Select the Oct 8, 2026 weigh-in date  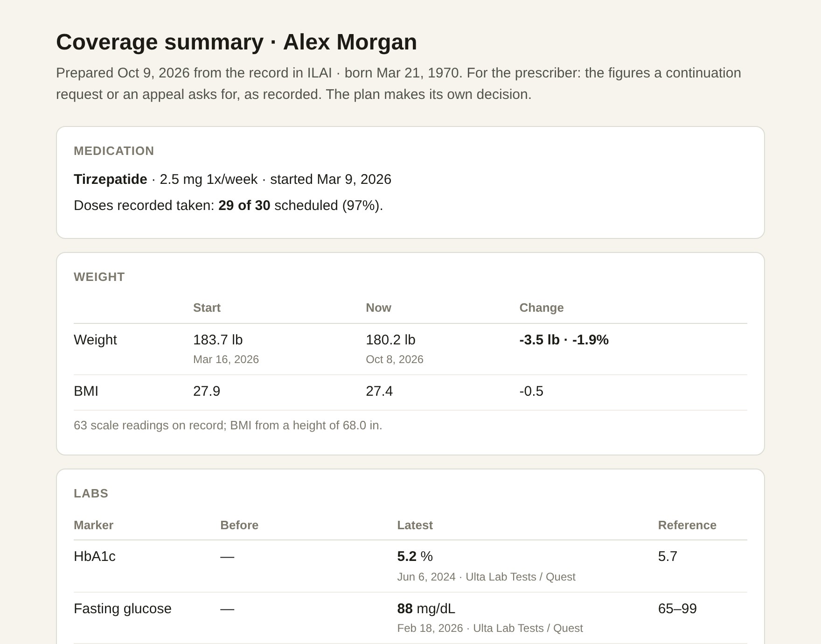[395, 359]
